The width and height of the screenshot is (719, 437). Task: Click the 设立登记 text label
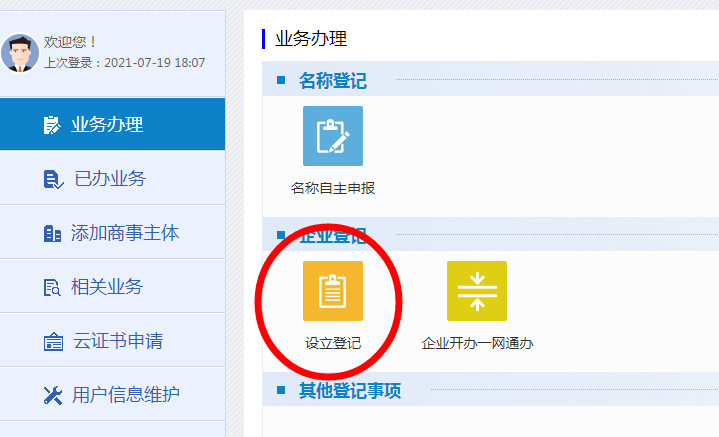click(x=333, y=343)
